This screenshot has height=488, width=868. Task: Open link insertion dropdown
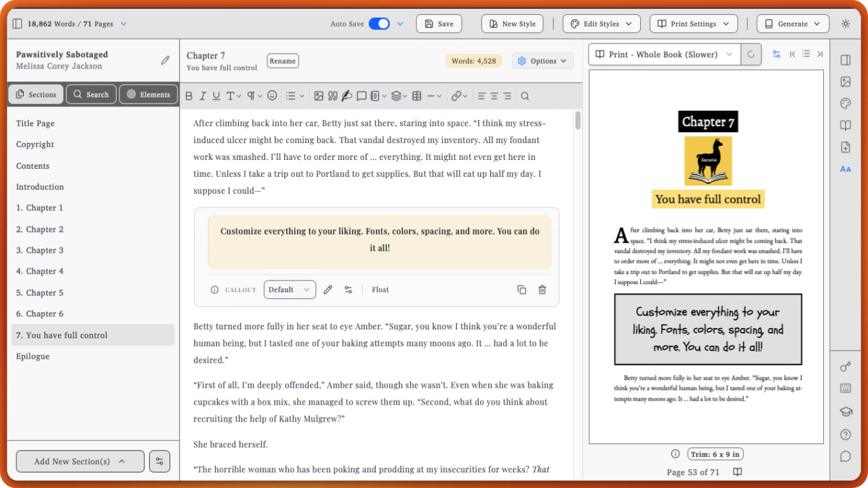click(x=459, y=96)
